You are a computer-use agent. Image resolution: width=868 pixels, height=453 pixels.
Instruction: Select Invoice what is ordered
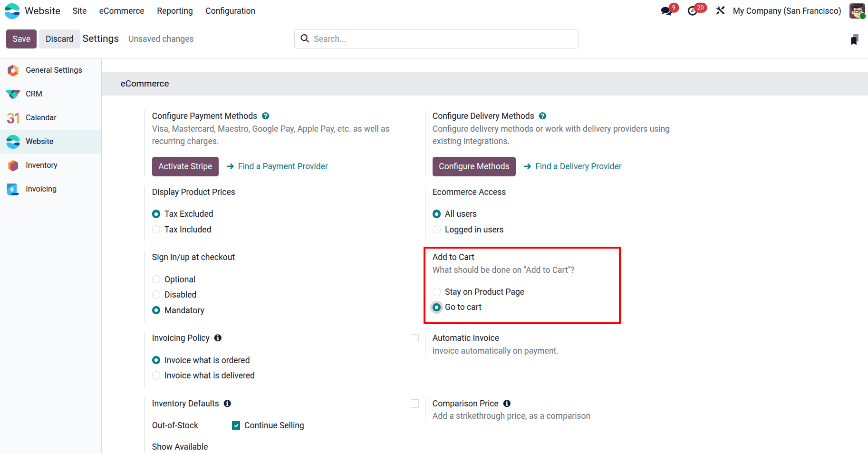tap(156, 360)
